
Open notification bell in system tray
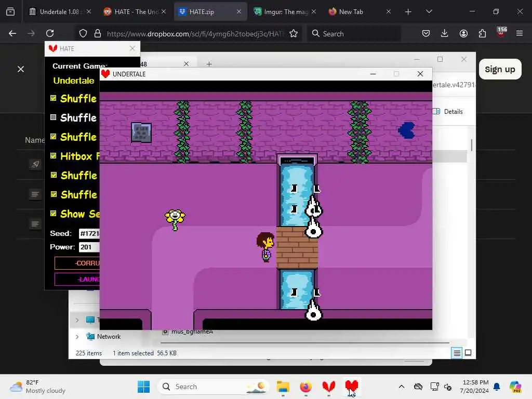497,387
